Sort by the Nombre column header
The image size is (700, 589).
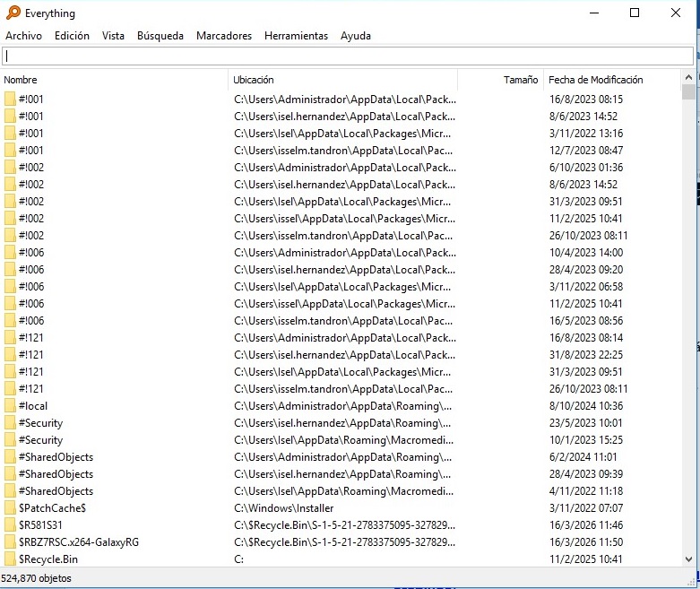coord(115,80)
